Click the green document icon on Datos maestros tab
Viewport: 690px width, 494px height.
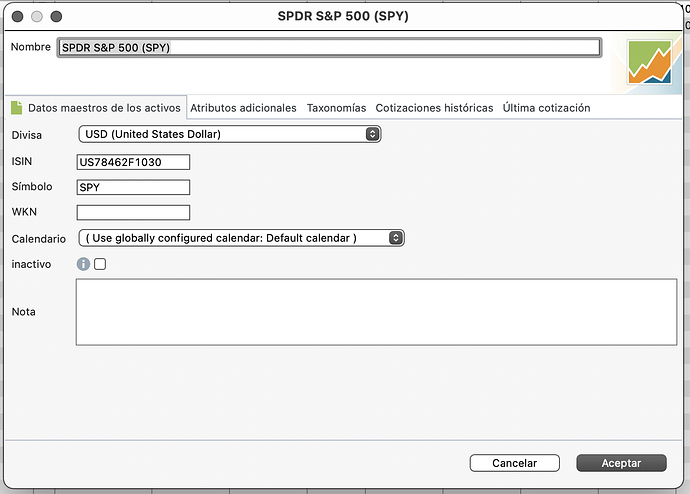(17, 108)
